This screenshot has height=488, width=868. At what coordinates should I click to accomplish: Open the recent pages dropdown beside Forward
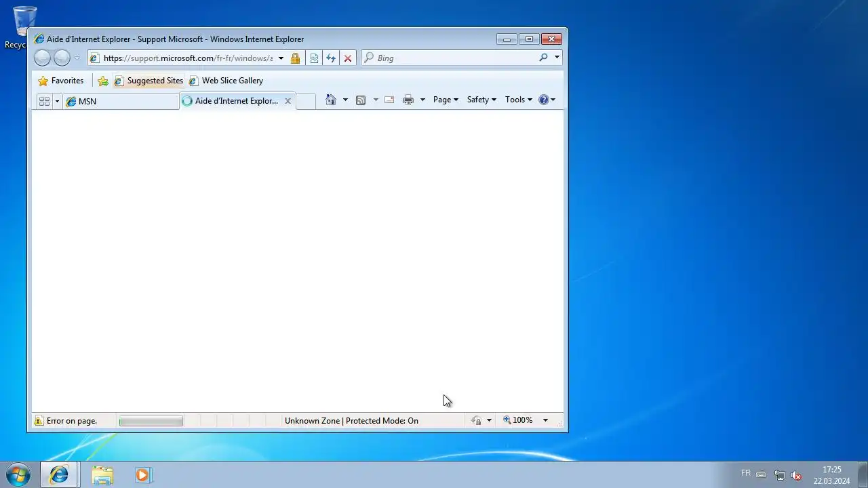click(x=77, y=58)
